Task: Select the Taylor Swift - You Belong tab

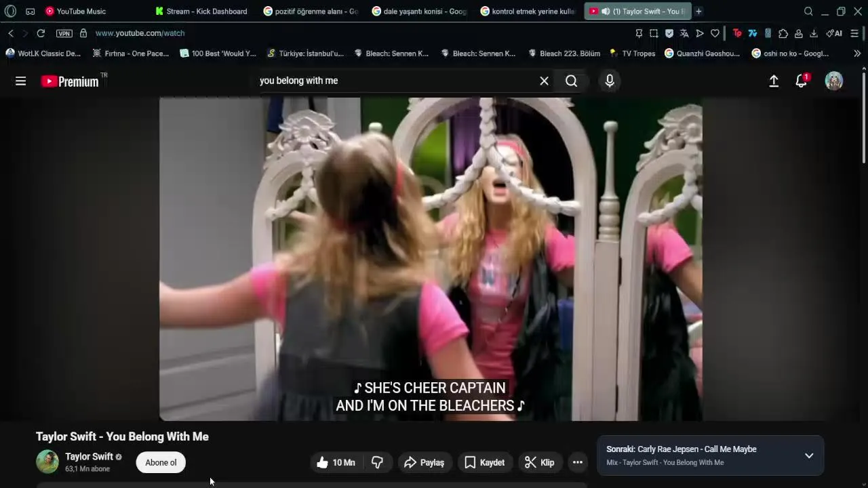Action: [x=636, y=12]
